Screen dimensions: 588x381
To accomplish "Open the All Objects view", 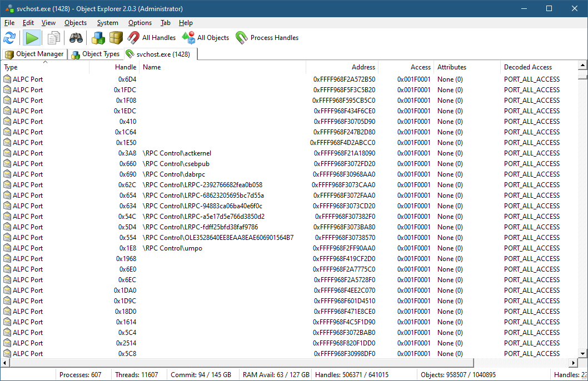I will coord(206,38).
